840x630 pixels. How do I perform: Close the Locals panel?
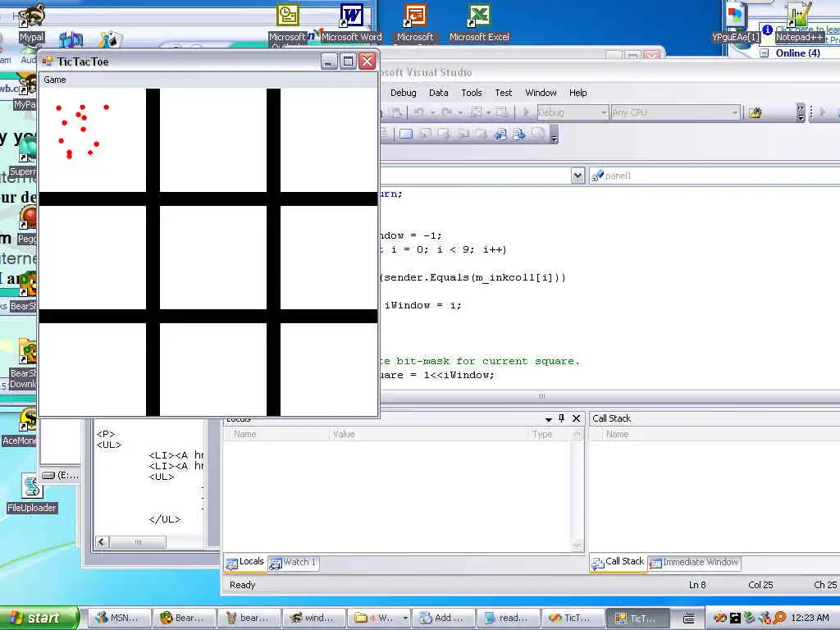tap(577, 418)
